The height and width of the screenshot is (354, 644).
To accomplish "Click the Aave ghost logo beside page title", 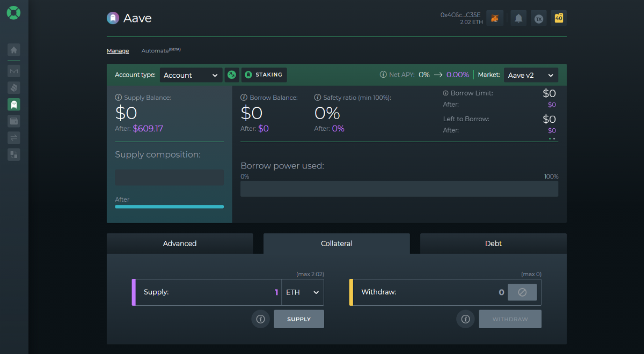I will pos(113,18).
